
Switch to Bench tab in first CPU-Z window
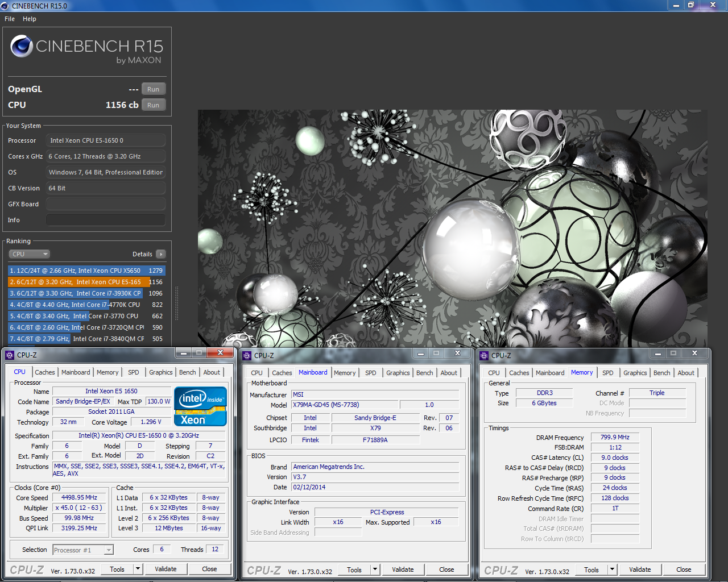pyautogui.click(x=188, y=372)
